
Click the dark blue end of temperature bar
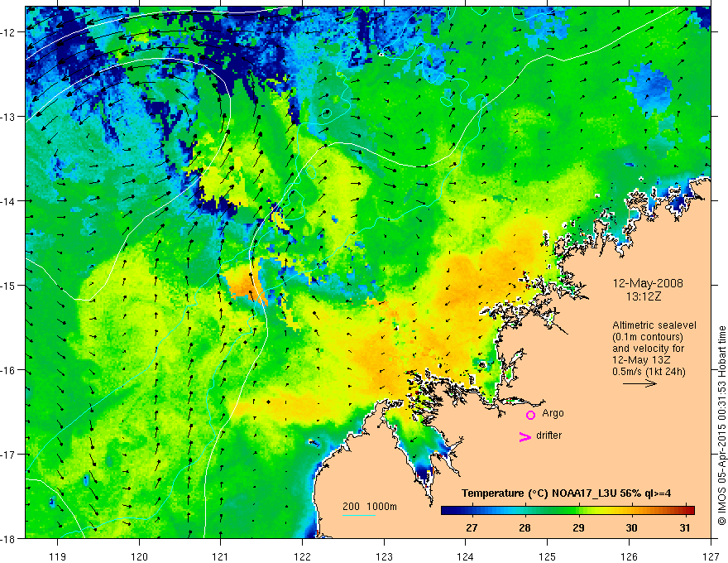tap(448, 510)
